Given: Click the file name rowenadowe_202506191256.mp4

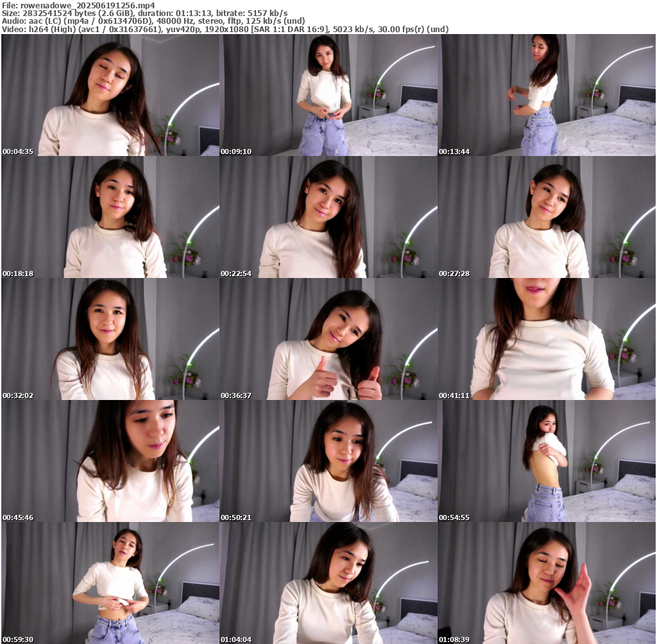Looking at the screenshot, I should [x=87, y=4].
